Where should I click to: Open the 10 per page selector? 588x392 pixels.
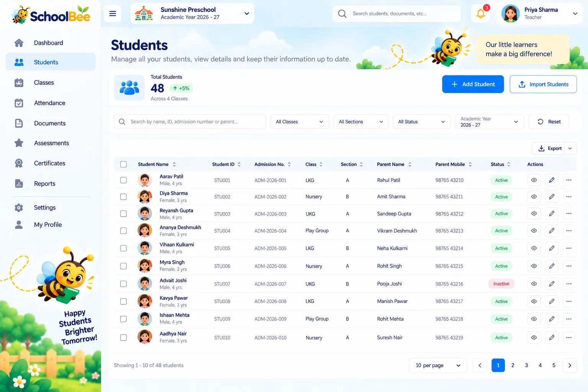438,365
